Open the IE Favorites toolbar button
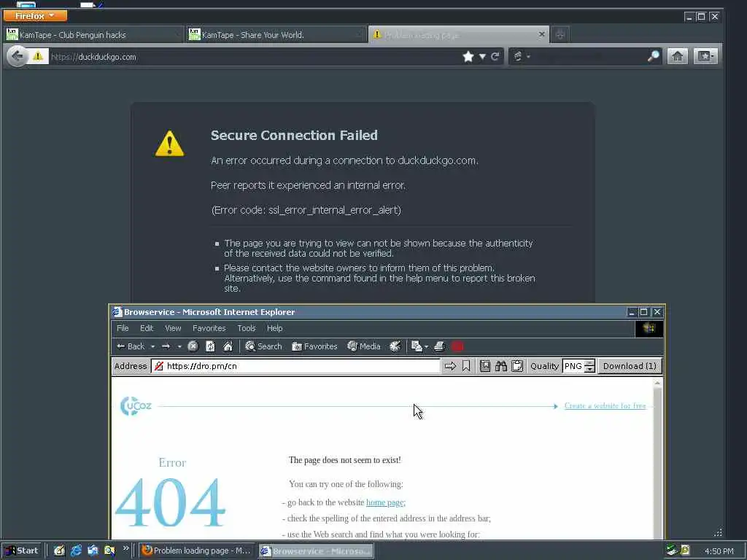Viewport: 747px width, 560px height. [x=314, y=346]
